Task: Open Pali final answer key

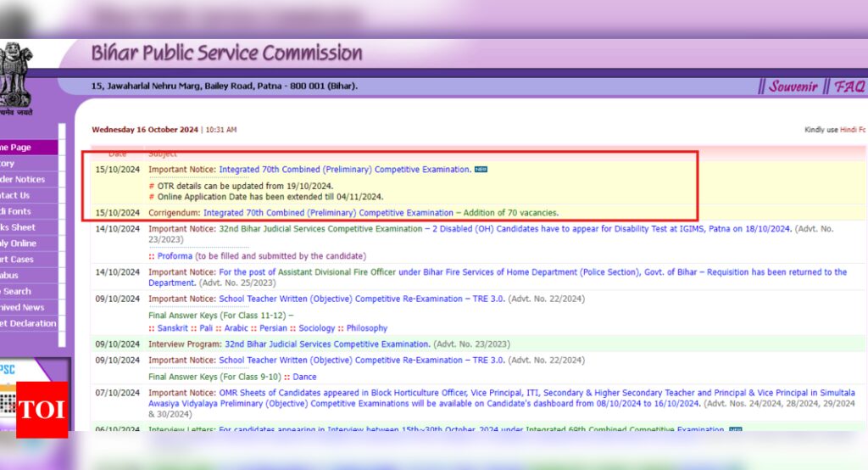Action: tap(206, 328)
